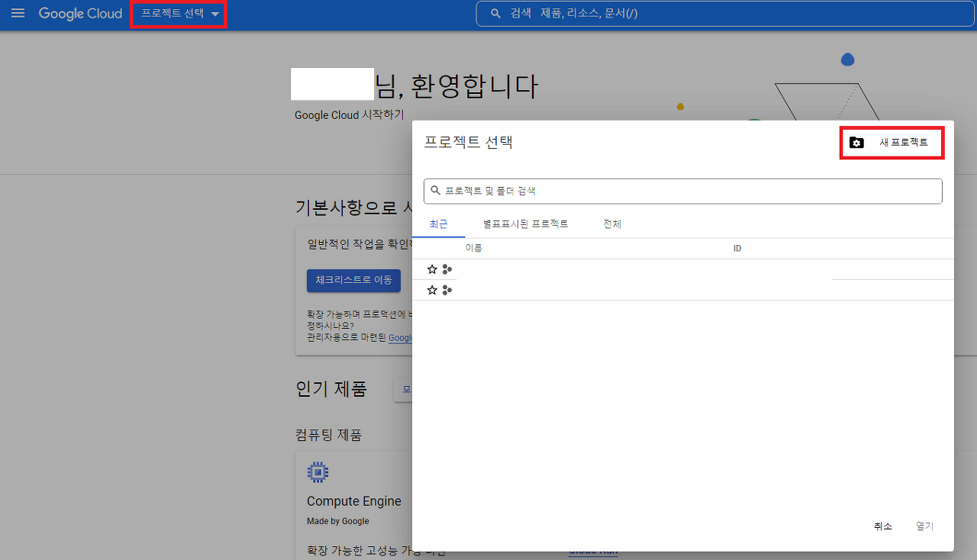This screenshot has width=977, height=560.
Task: Click 체크리스트로 이동 button
Action: tap(353, 280)
